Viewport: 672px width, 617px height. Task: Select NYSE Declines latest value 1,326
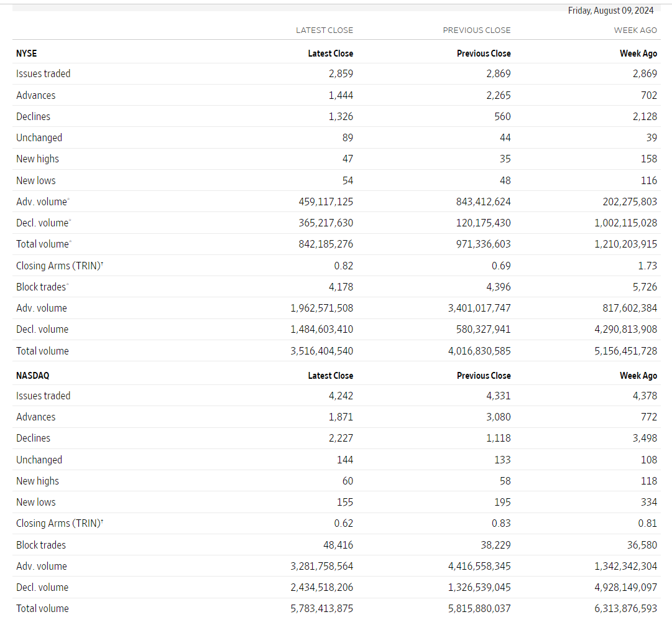click(x=341, y=117)
